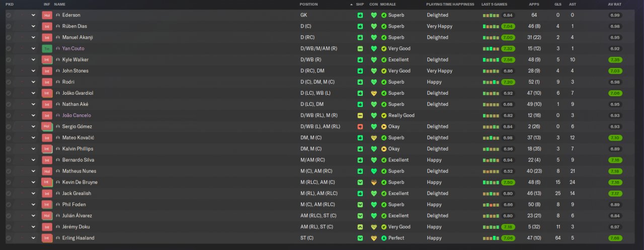The width and height of the screenshot is (644, 250).
Task: Click Erling Haaland's 7.66 average rating pill
Action: [615, 238]
